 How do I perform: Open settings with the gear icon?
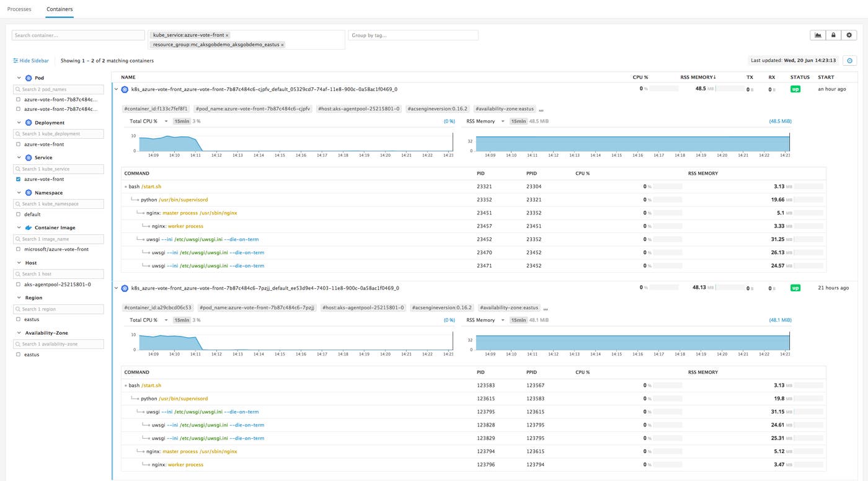click(849, 35)
